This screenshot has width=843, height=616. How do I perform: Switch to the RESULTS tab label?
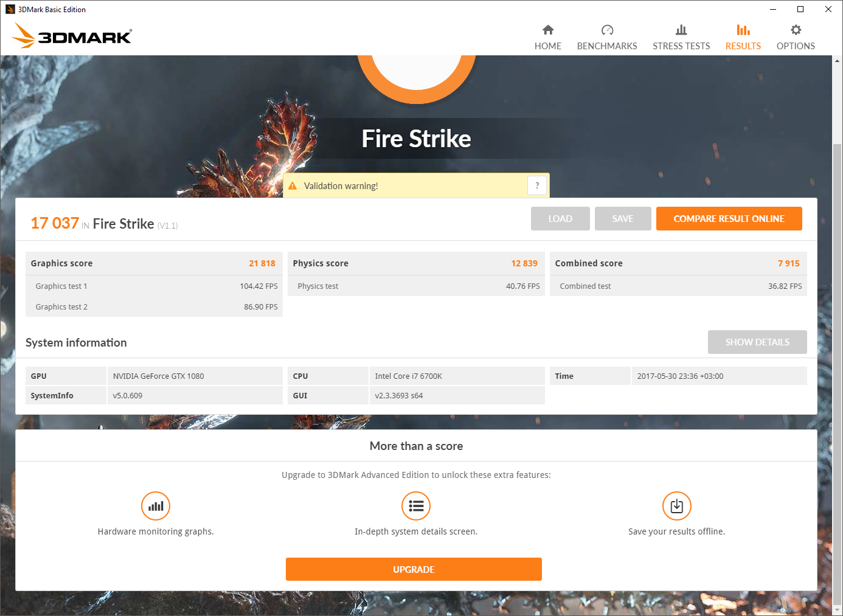[x=743, y=46]
